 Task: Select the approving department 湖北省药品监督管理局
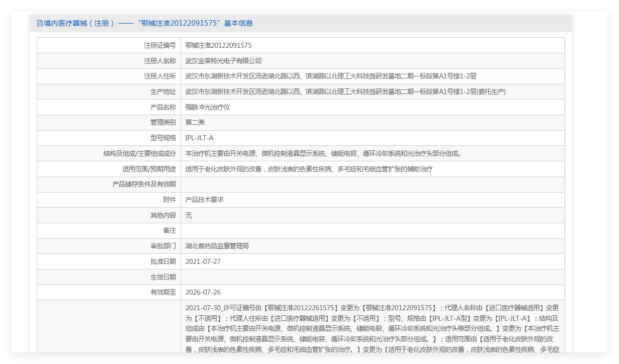(217, 246)
